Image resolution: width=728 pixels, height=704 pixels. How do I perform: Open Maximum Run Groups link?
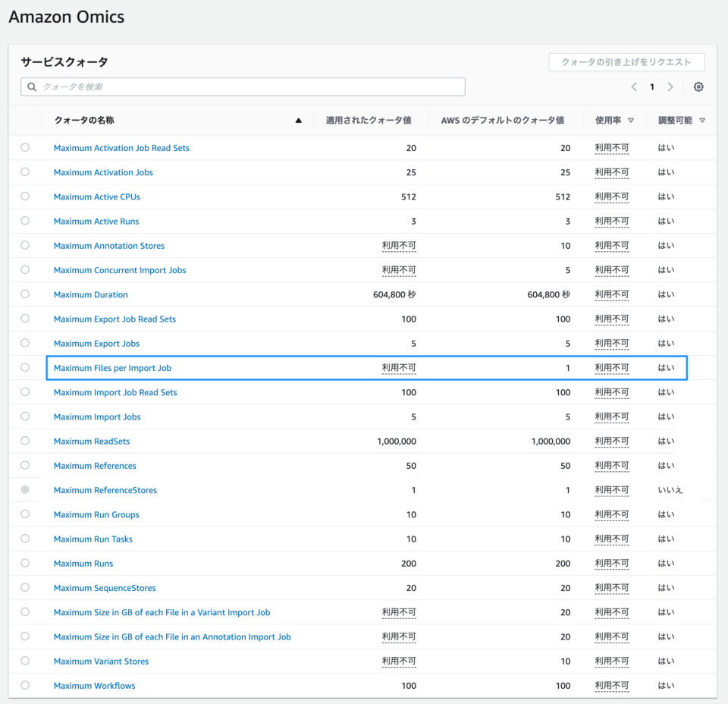(96, 514)
